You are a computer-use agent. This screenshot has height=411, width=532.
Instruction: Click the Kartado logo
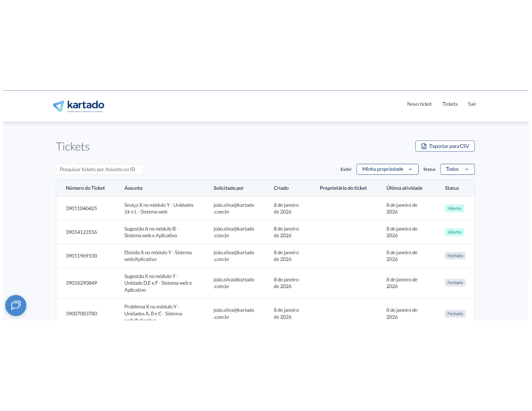(79, 106)
